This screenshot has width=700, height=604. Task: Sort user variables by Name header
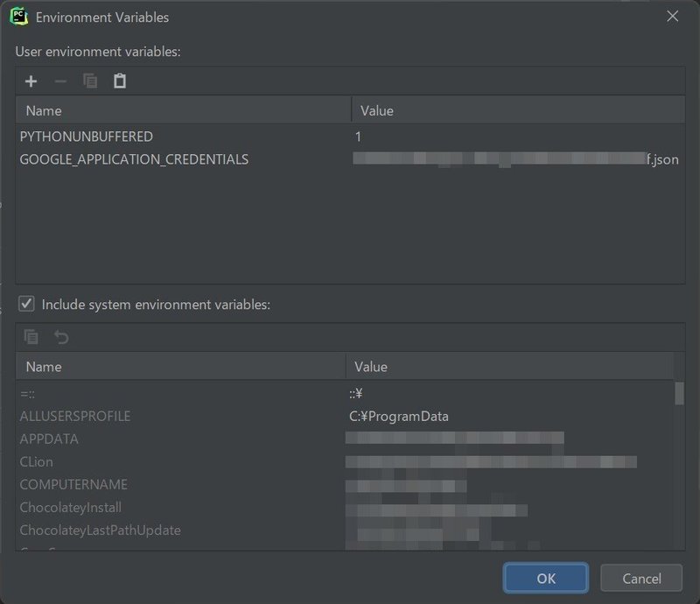point(183,110)
